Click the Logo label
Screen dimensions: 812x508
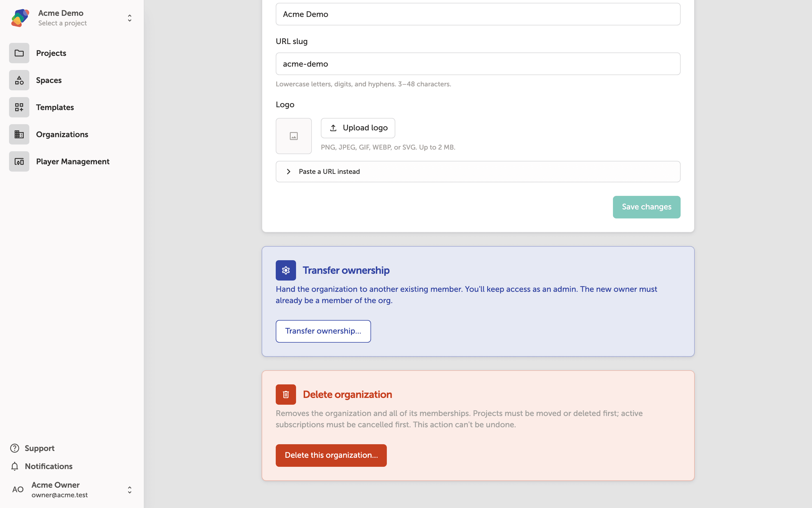point(285,104)
